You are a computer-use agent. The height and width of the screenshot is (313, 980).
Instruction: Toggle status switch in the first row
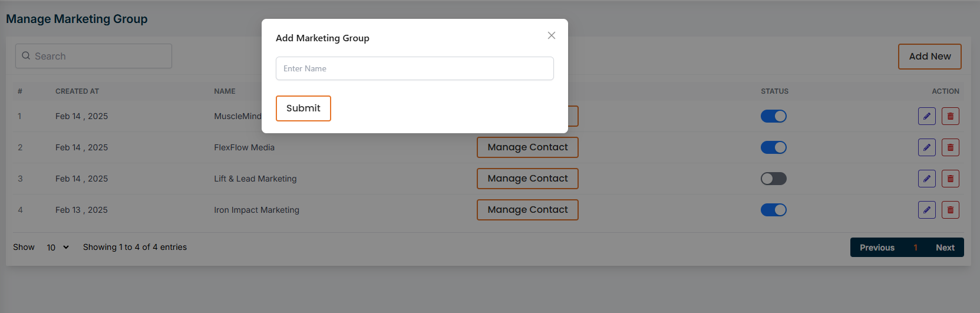point(773,116)
